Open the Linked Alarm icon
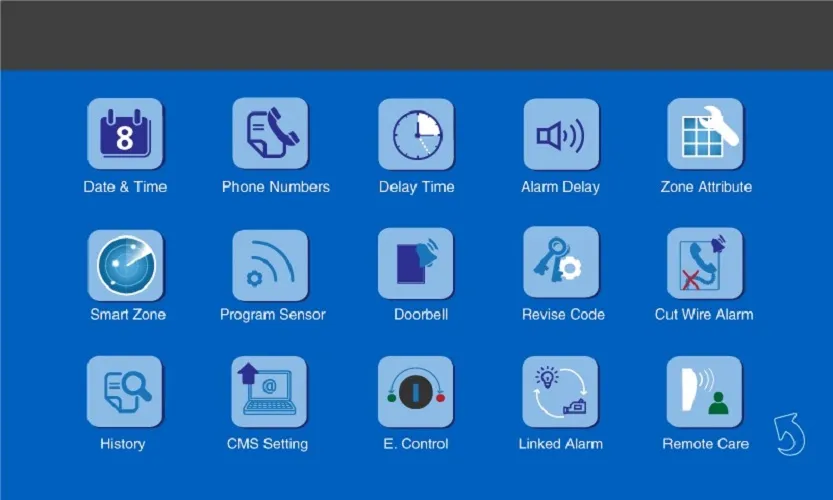 pyautogui.click(x=561, y=392)
